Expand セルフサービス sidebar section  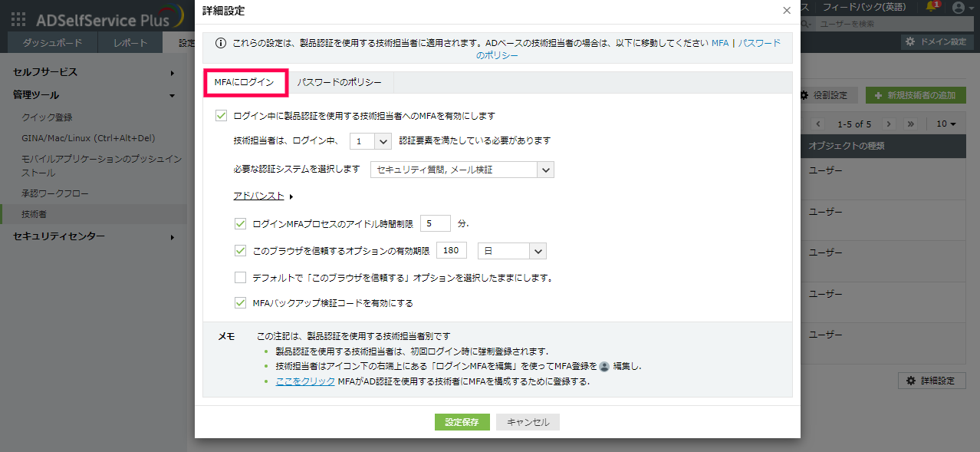tap(94, 72)
